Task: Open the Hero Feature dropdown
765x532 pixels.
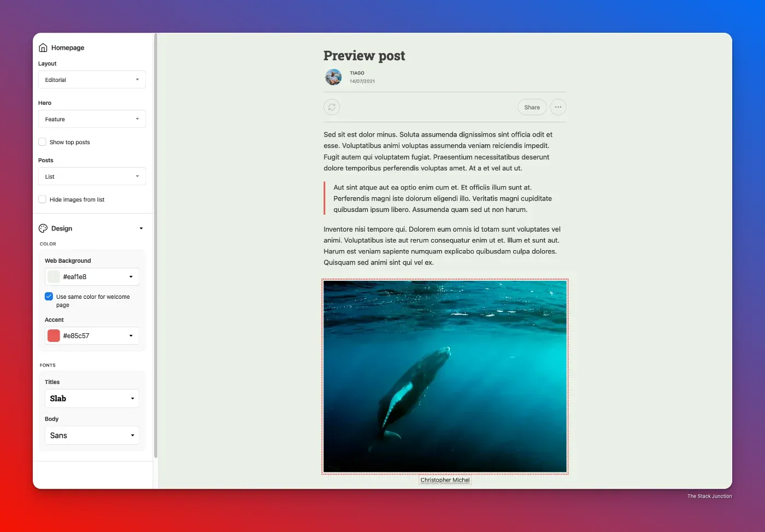Action: (x=92, y=119)
